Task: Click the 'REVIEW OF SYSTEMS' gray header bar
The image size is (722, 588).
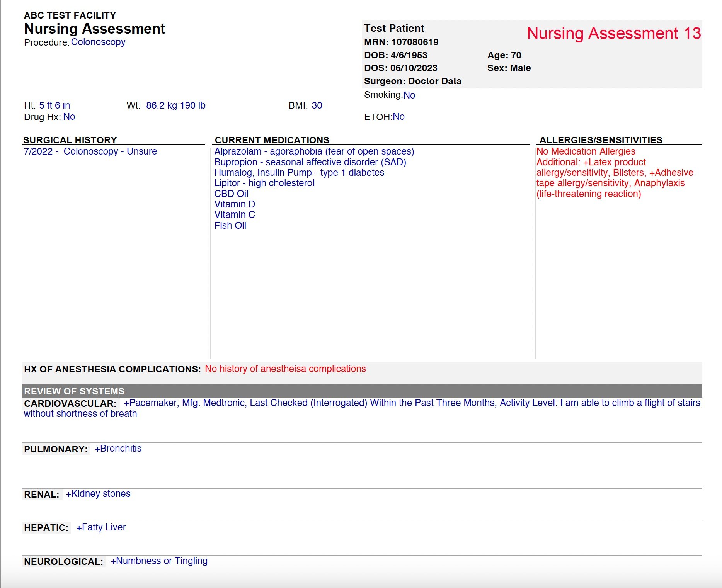Action: (362, 391)
